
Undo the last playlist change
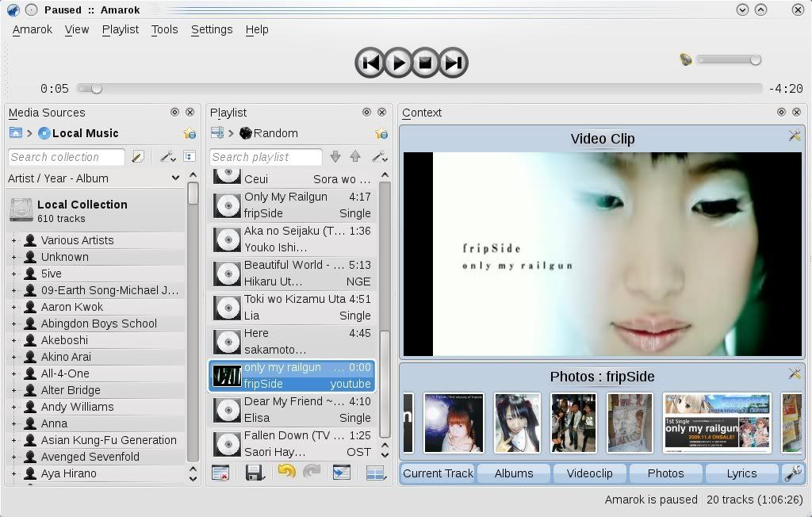pos(286,472)
